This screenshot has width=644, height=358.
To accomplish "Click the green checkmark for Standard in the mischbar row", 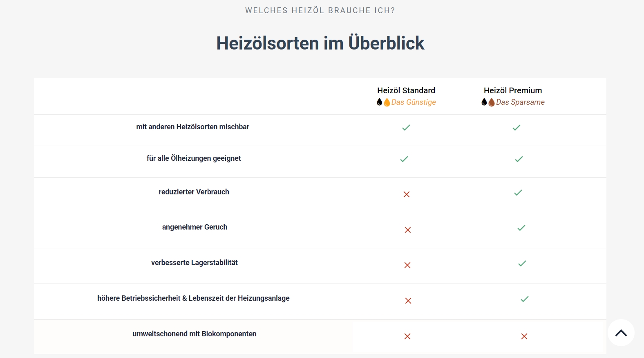I will tap(406, 128).
